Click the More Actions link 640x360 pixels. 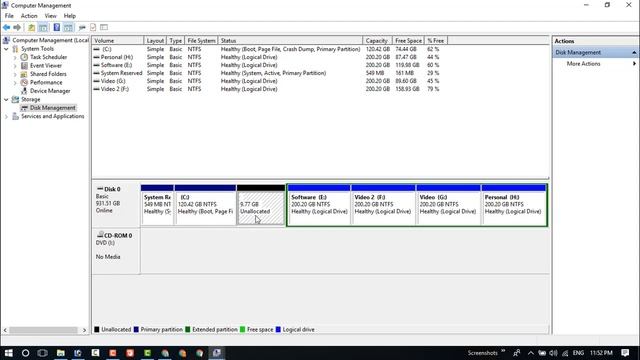click(583, 64)
